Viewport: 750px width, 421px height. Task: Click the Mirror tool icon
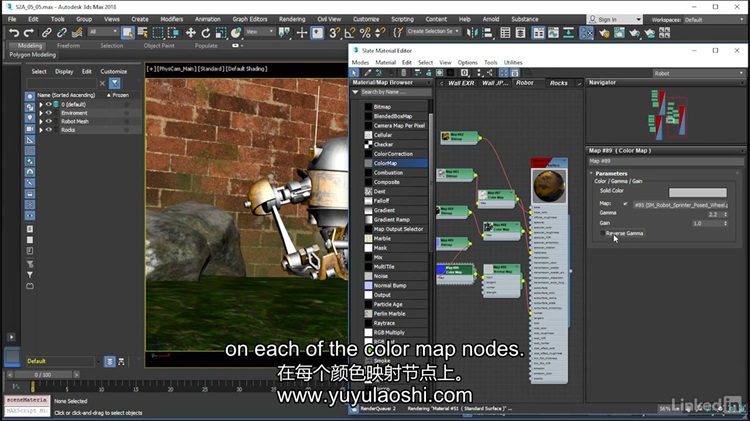[472, 33]
